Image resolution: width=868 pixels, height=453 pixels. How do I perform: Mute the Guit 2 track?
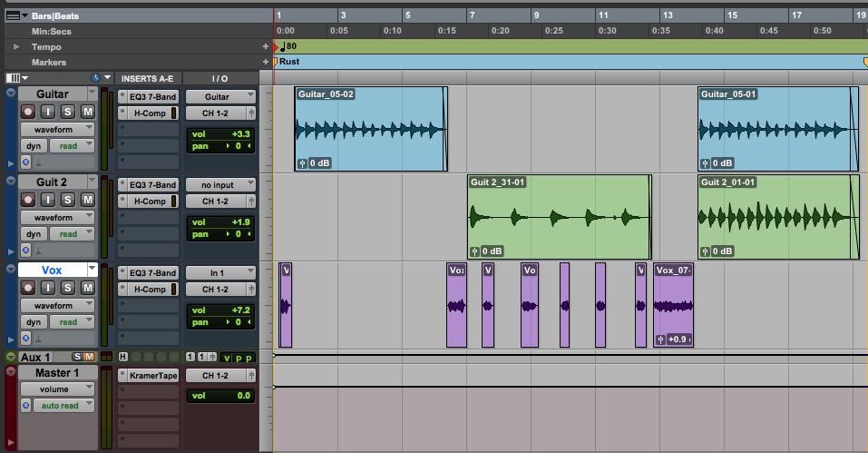[87, 200]
